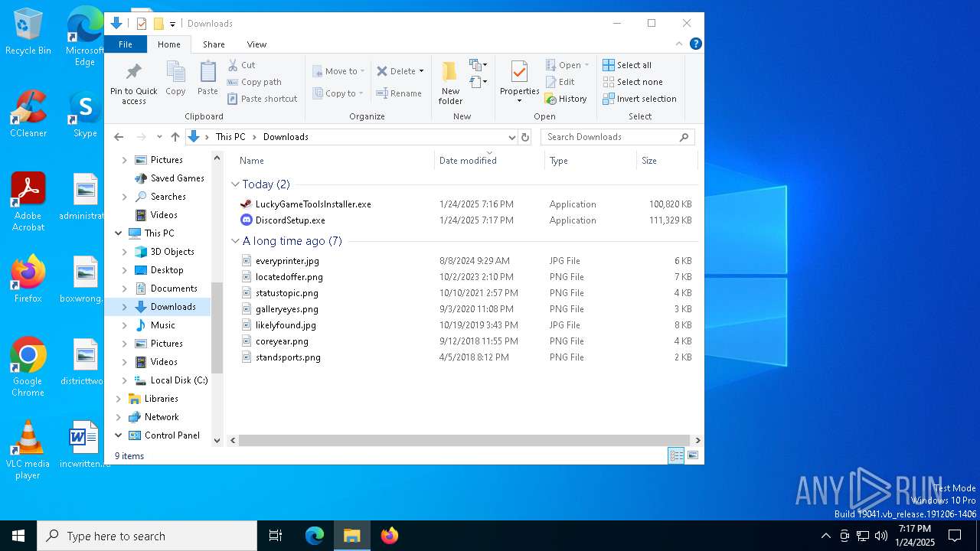Refresh the Downloads folder view

[x=524, y=137]
